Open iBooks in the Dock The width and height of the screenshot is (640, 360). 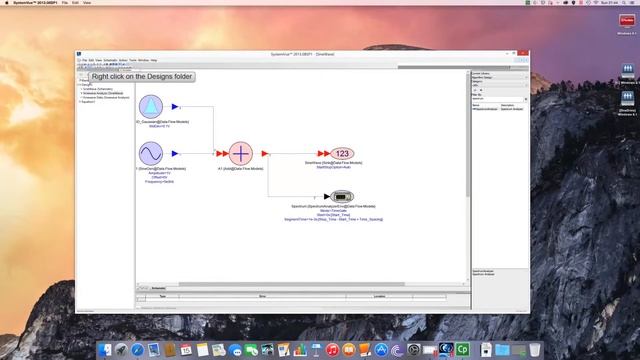click(349, 350)
